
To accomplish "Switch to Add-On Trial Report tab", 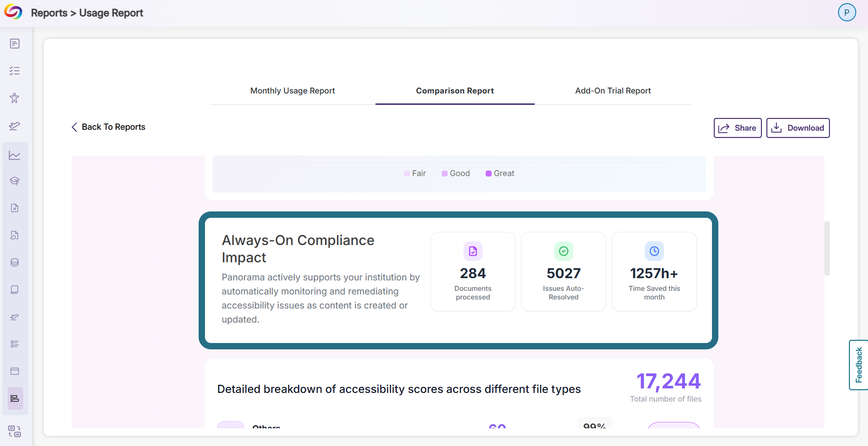I will [x=613, y=91].
